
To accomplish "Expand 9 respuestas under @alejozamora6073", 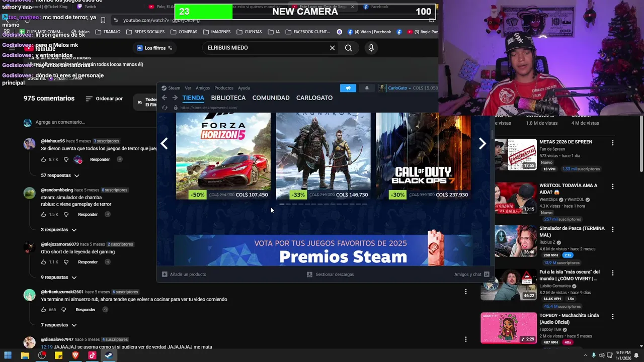I will coord(59,278).
